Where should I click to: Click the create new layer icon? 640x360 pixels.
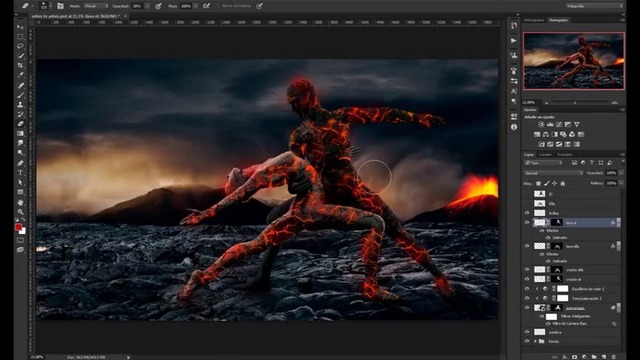[604, 357]
